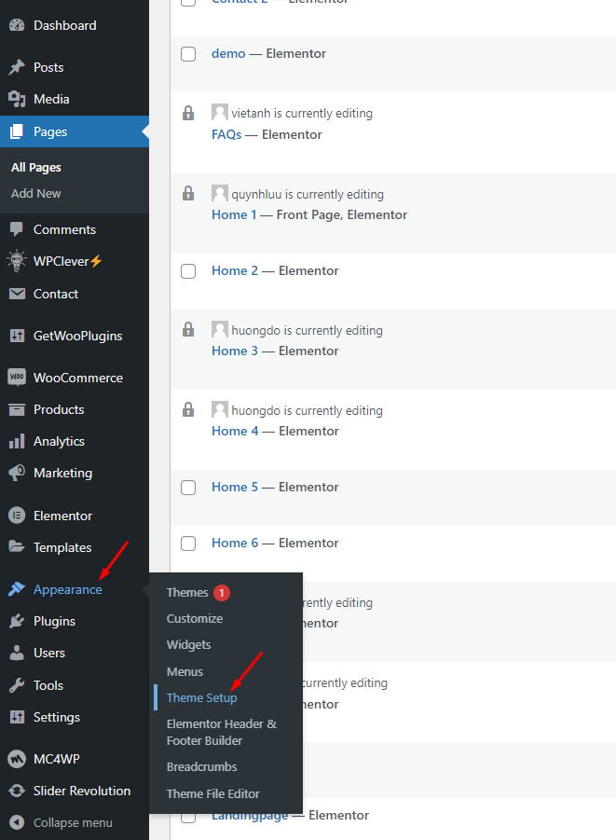
Task: Expand the Templates sidebar section
Action: (x=62, y=547)
